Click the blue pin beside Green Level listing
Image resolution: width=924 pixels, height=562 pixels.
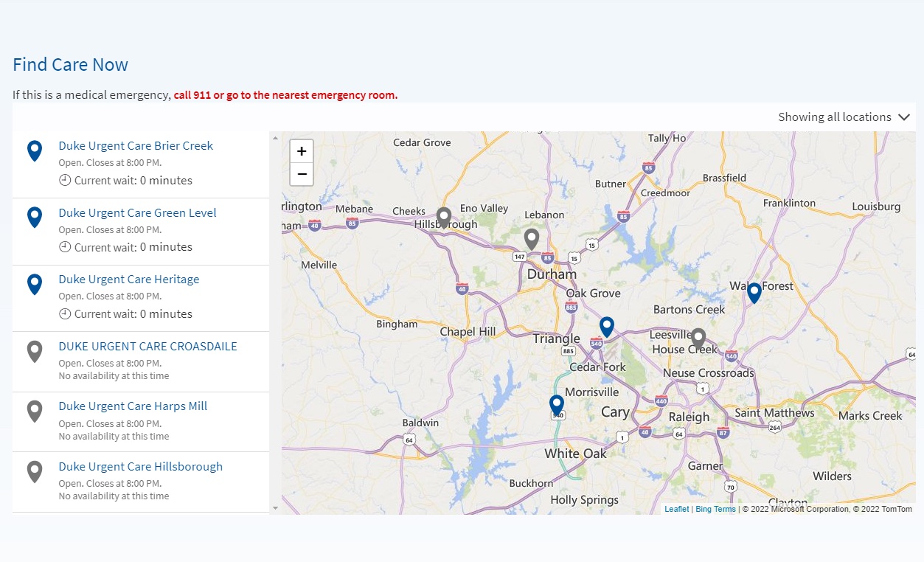(x=35, y=217)
